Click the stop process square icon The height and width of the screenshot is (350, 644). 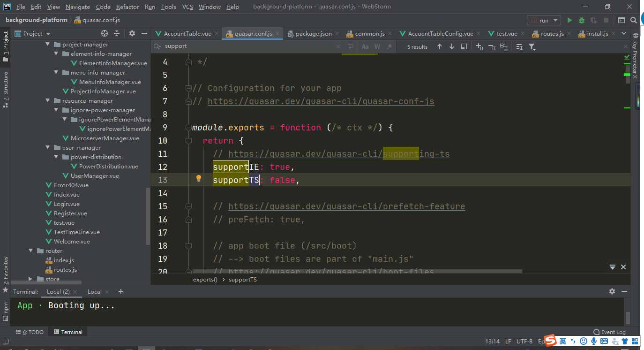tap(606, 20)
